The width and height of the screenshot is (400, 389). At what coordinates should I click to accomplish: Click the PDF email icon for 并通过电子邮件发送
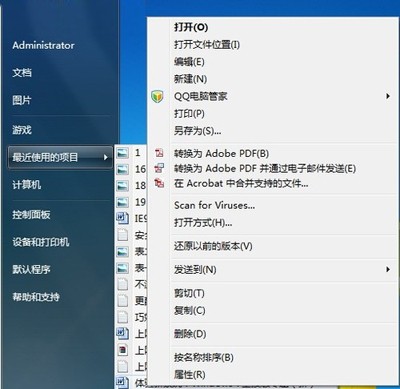click(x=159, y=168)
